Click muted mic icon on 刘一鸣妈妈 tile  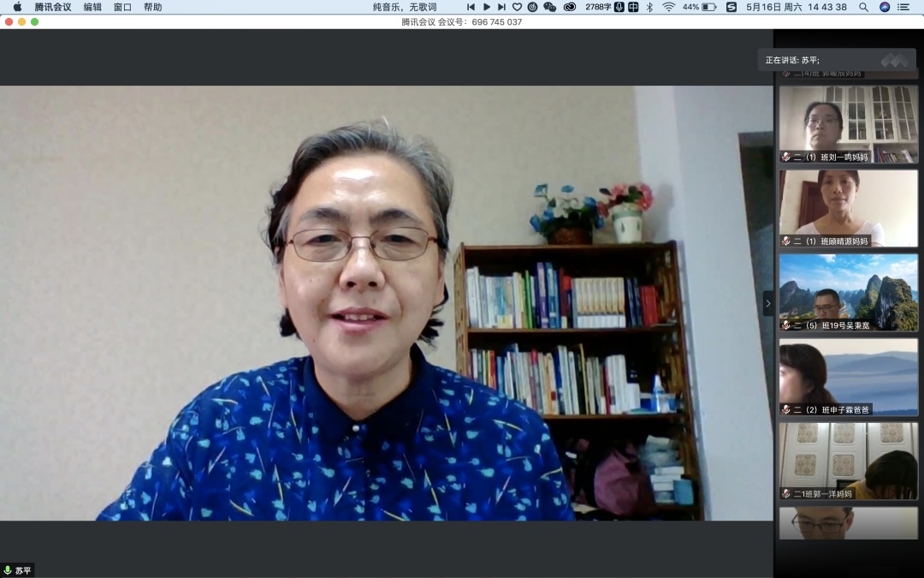pos(786,157)
